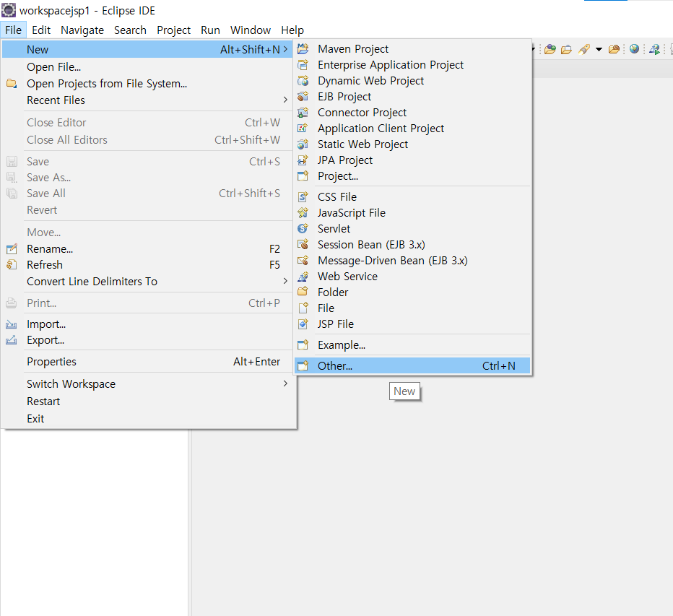The width and height of the screenshot is (673, 616).
Task: Open the Search menu
Action: pos(130,30)
